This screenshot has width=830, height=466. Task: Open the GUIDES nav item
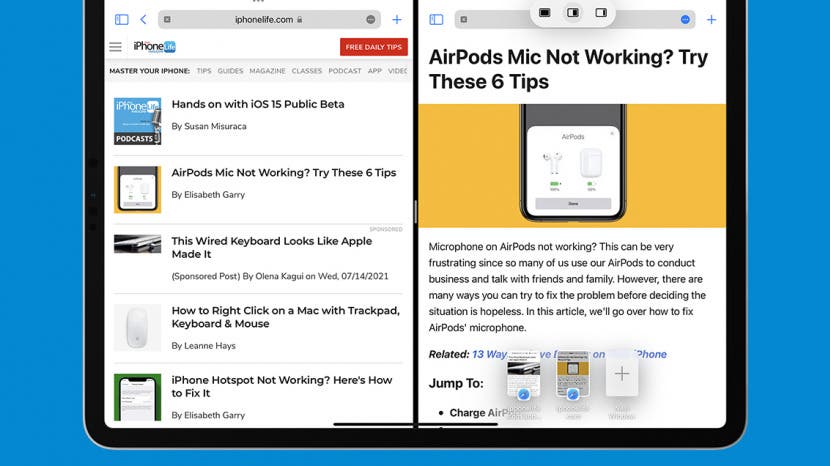[230, 71]
